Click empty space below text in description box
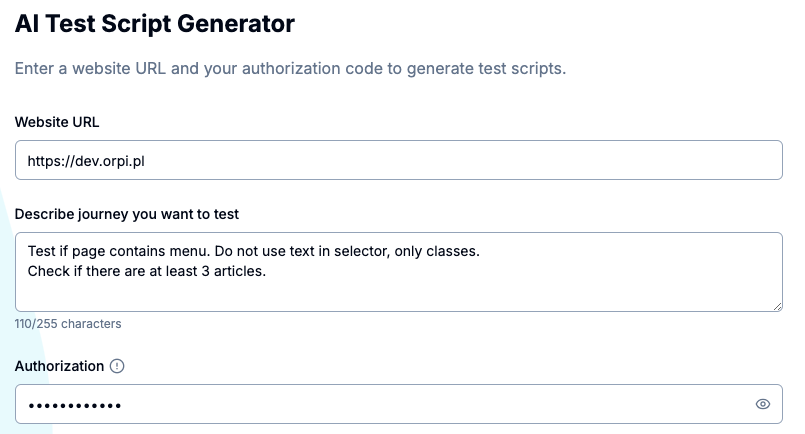 399,295
